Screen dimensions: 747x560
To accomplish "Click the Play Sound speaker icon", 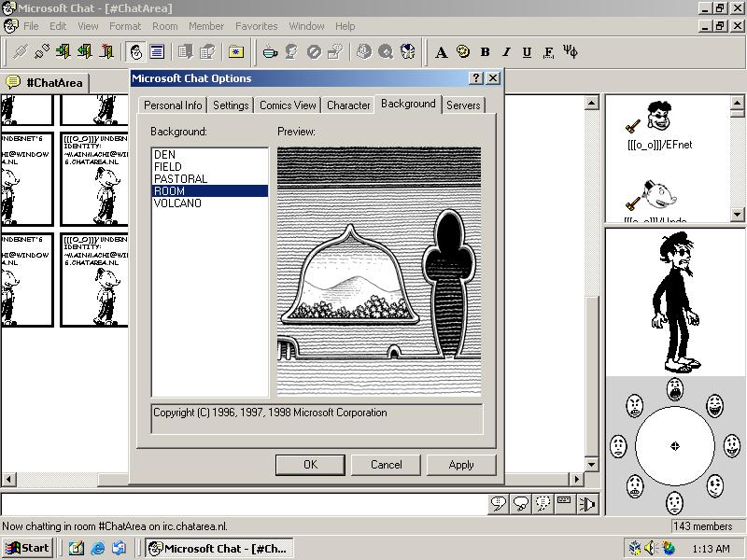I will (587, 504).
